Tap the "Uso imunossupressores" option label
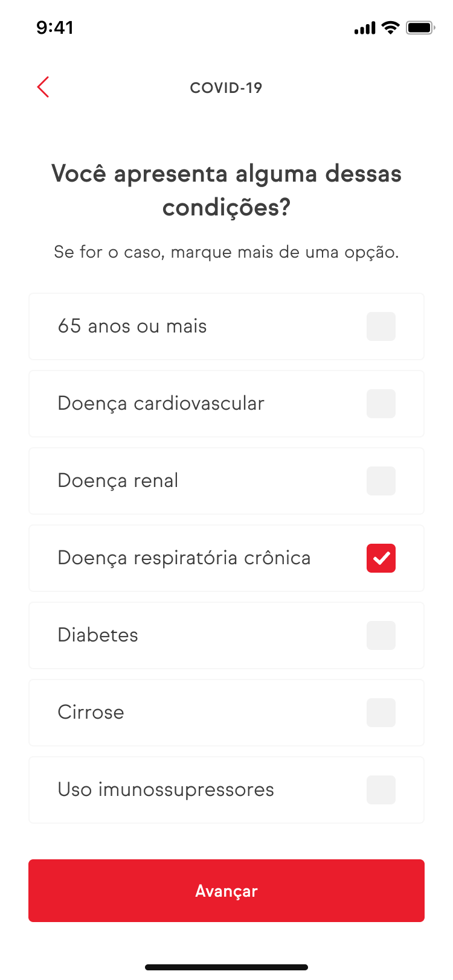This screenshot has width=453, height=980. (165, 790)
